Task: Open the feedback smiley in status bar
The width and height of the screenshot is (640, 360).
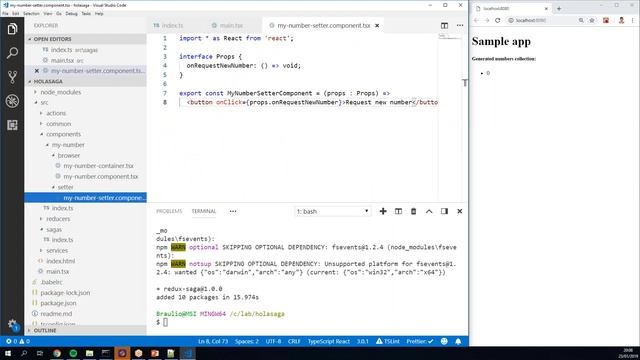Action: click(x=444, y=341)
